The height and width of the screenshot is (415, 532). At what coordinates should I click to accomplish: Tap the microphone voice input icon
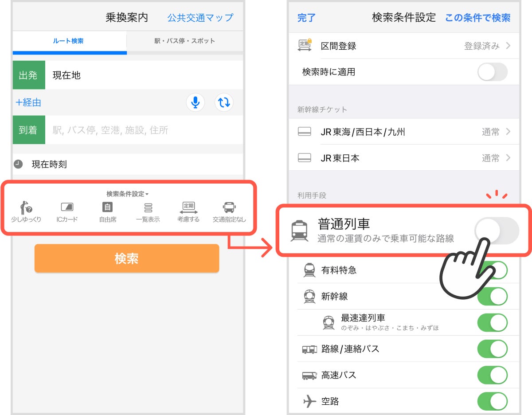195,102
